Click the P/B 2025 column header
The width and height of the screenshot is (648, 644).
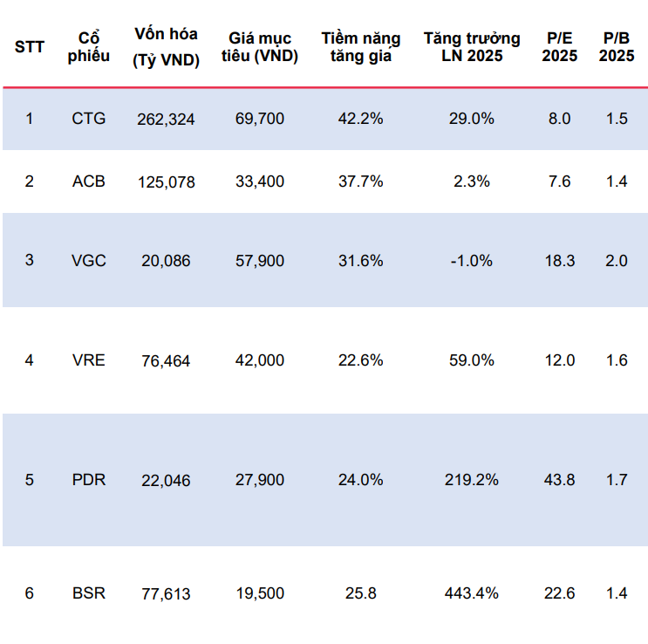pyautogui.click(x=617, y=47)
